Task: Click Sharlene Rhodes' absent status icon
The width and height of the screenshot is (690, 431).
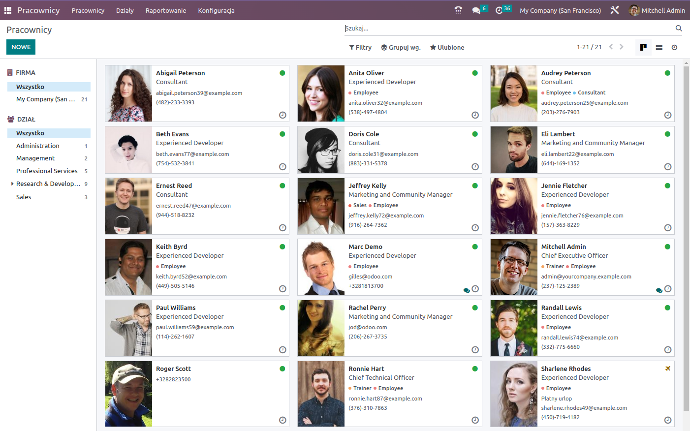Action: 668,368
